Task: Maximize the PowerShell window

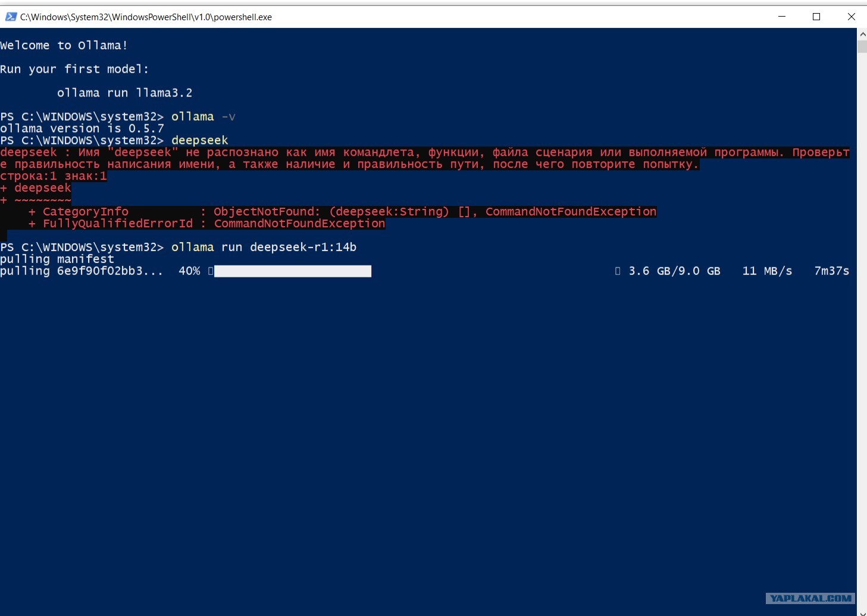Action: click(x=816, y=17)
